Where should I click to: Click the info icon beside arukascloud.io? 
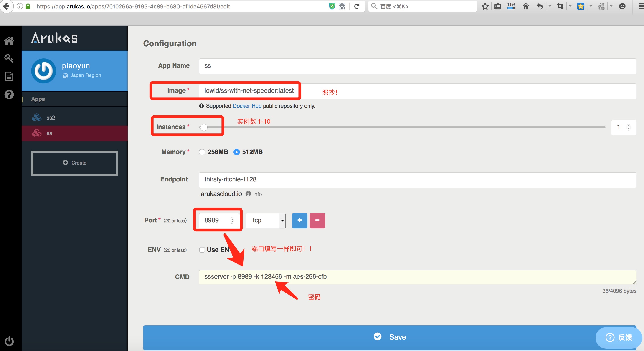point(248,194)
